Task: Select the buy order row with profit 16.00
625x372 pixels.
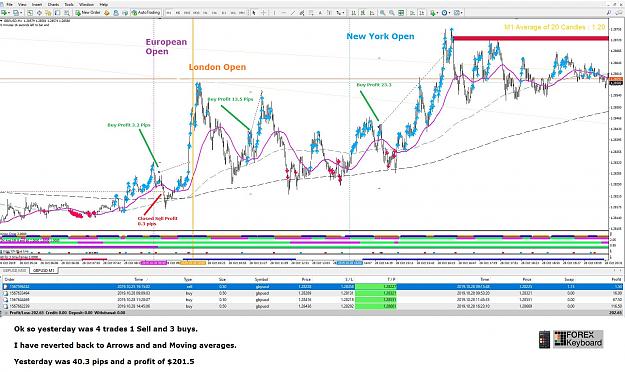Action: click(x=312, y=293)
